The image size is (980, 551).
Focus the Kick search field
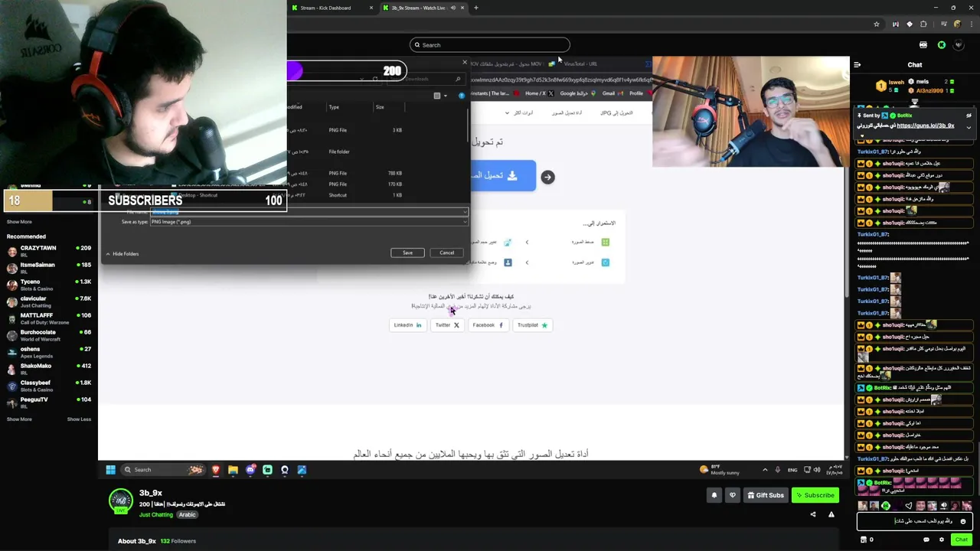(490, 45)
